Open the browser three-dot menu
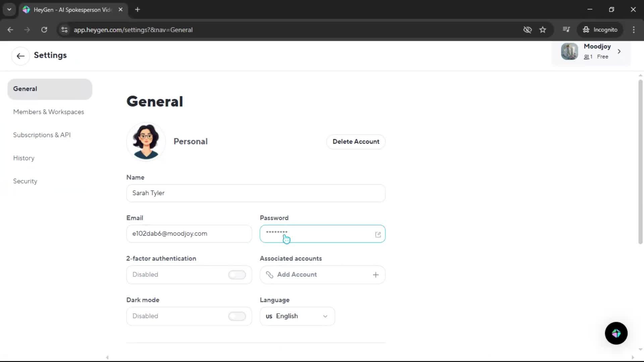Screen dimensions: 644x362 [x=634, y=30]
